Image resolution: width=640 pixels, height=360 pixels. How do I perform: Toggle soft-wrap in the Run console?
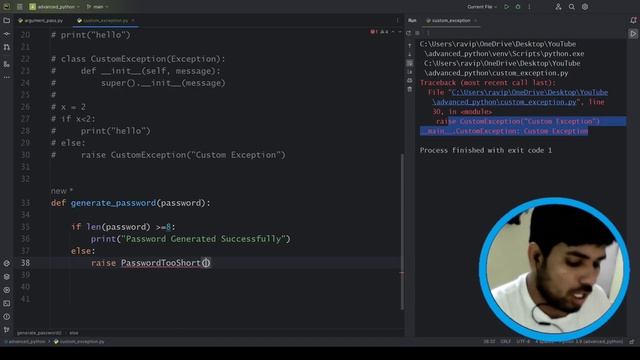pyautogui.click(x=410, y=63)
